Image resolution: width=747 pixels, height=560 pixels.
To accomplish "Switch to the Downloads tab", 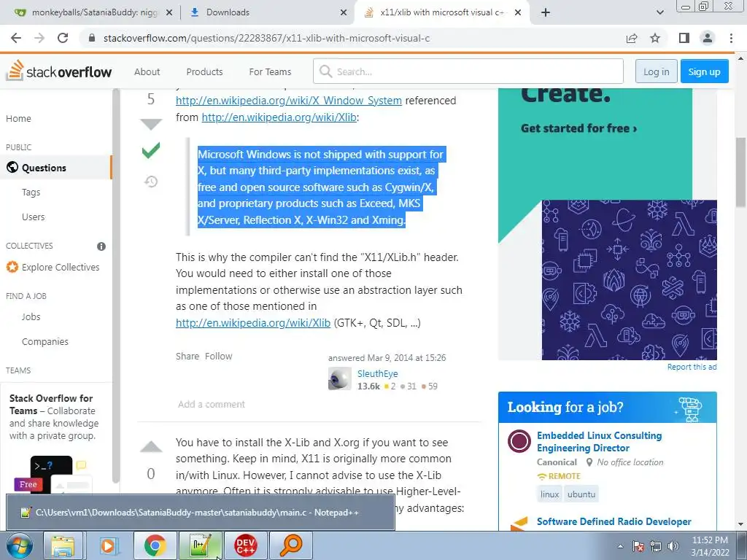I will [267, 12].
